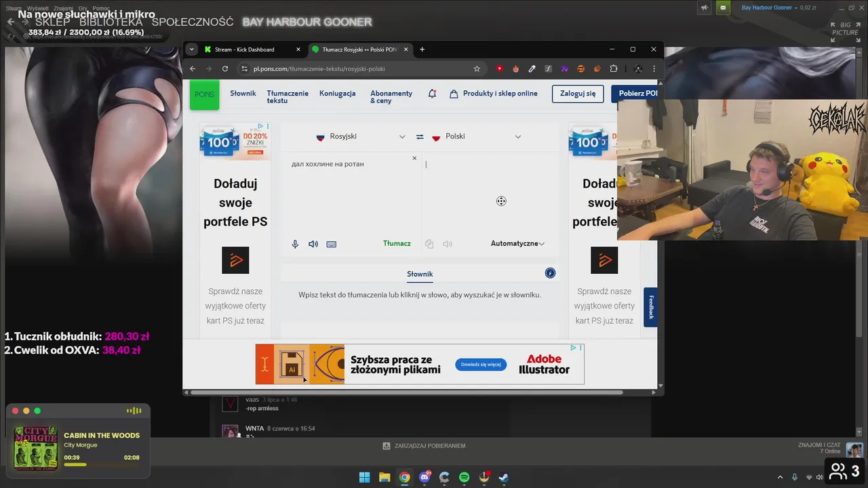
Task: Click music player progress bar
Action: coord(102,465)
